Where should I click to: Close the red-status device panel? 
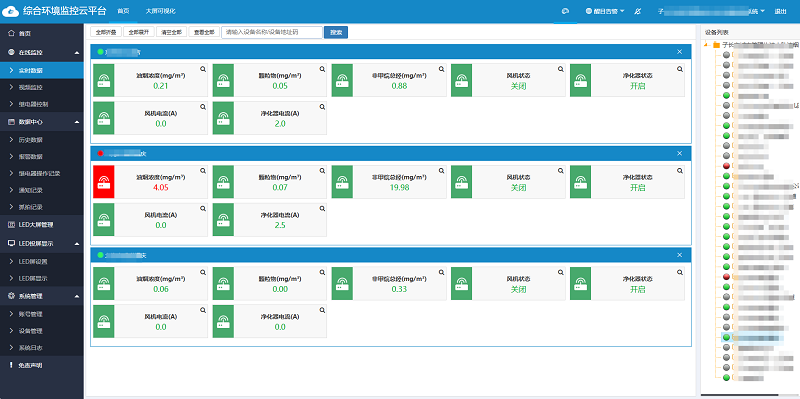point(679,153)
